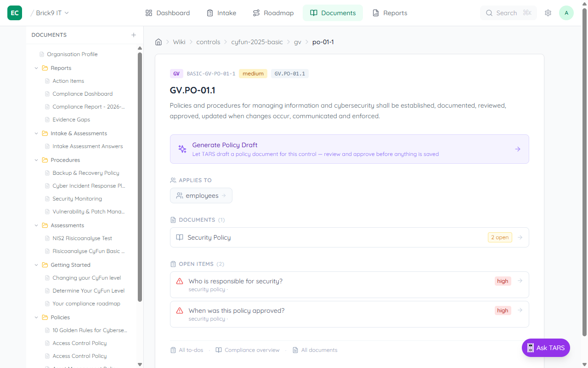The image size is (588, 368).
Task: Open the Brick9 IT workspace dropdown
Action: (x=52, y=13)
